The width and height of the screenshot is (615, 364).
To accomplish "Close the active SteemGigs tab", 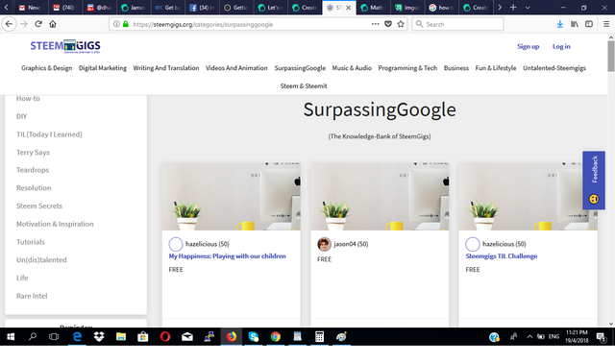I will click(348, 8).
